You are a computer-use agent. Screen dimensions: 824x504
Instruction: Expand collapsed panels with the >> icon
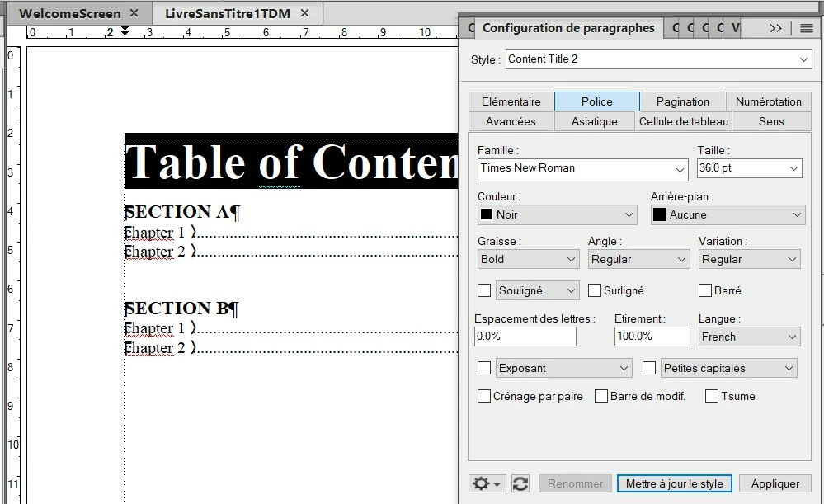[775, 28]
